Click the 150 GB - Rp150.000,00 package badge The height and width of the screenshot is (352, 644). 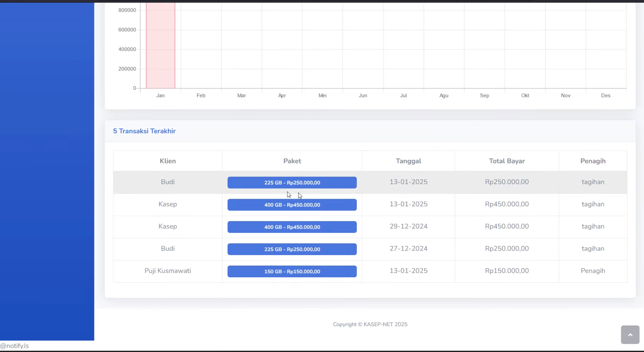[292, 271]
